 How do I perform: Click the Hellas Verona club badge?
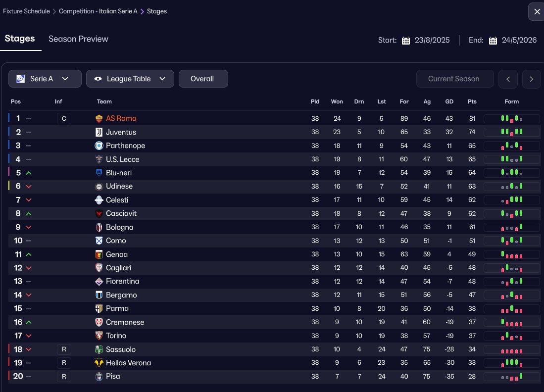(99, 363)
